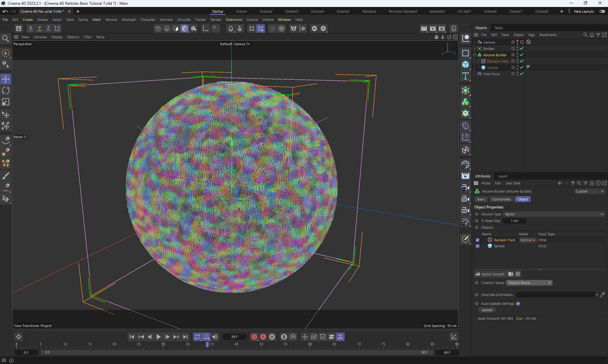The image size is (608, 364).
Task: Click the Cube primitive icon
Action: click(465, 65)
